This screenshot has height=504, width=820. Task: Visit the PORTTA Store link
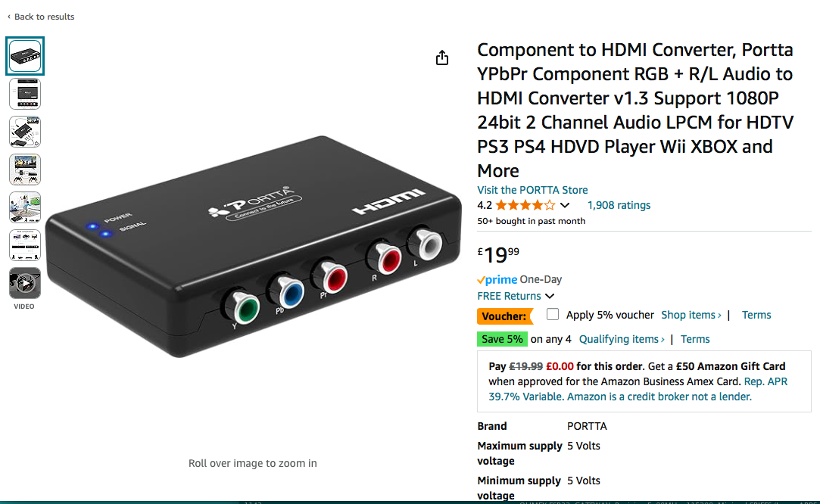coord(532,190)
